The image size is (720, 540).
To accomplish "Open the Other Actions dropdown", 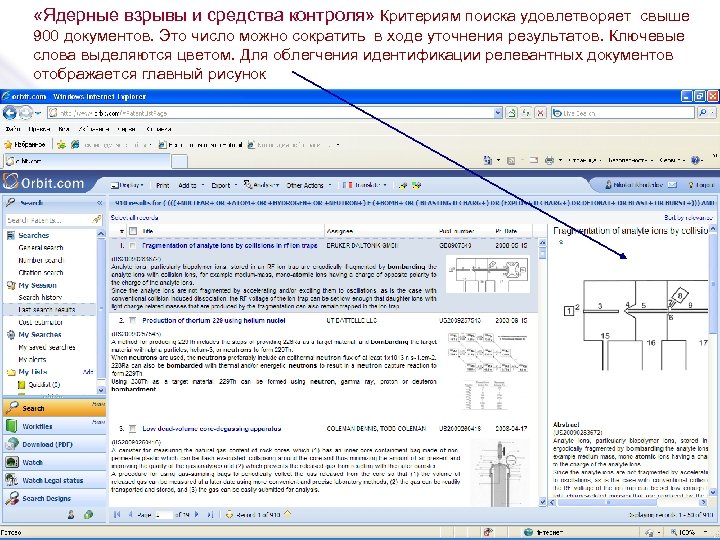I will click(309, 185).
